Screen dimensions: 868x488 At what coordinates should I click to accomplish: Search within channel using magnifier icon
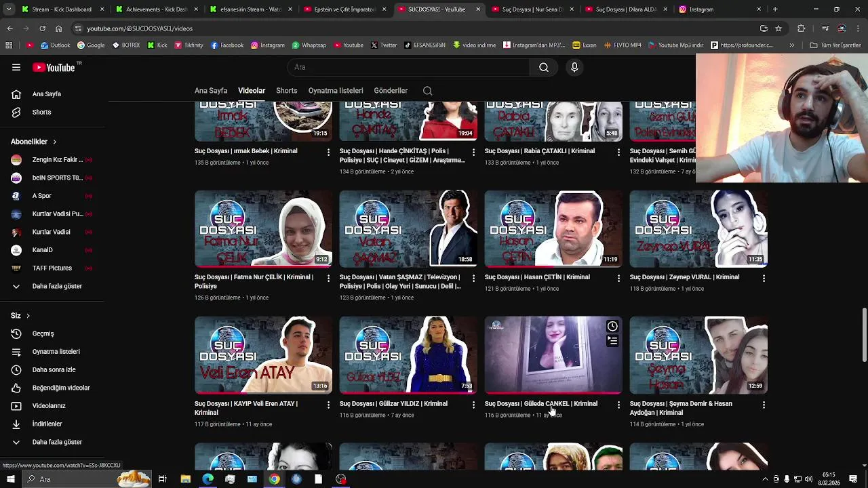pos(427,91)
